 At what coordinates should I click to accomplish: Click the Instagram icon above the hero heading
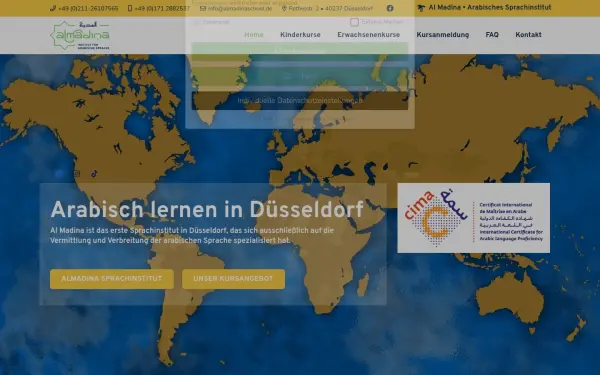click(x=77, y=174)
